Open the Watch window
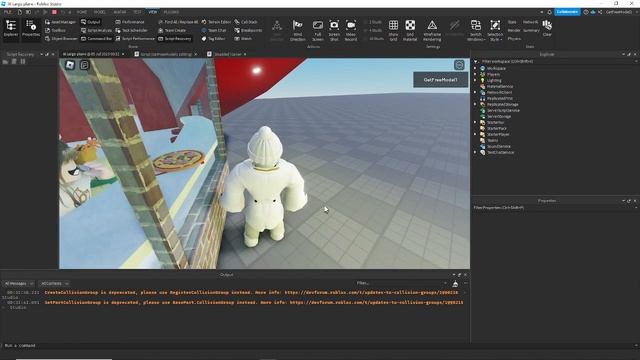The height and width of the screenshot is (360, 640). 243,38
